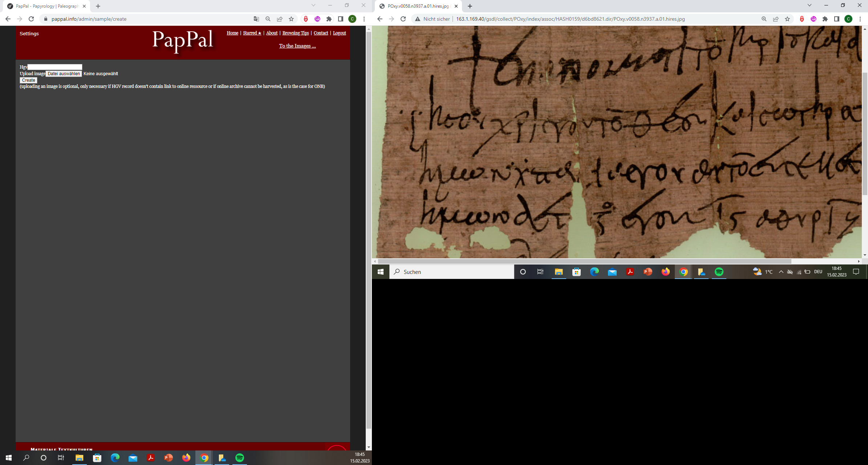Open Chrome menu in POxy image window

(860, 19)
